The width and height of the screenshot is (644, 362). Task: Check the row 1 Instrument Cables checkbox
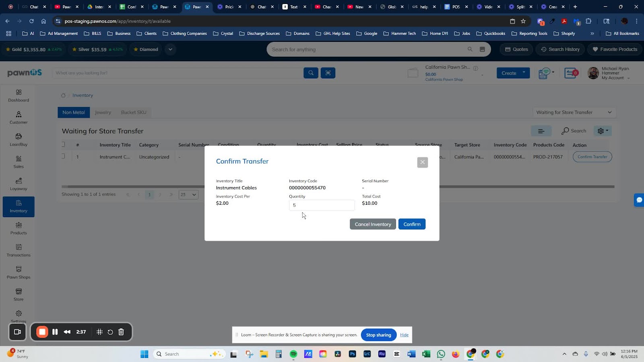point(63,156)
